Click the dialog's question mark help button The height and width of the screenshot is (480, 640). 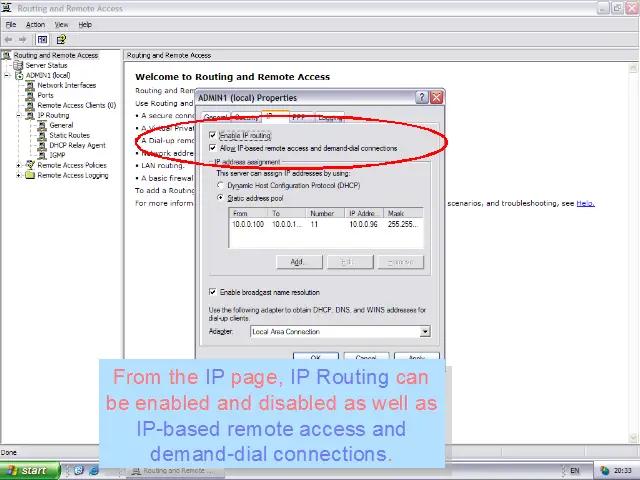point(422,98)
